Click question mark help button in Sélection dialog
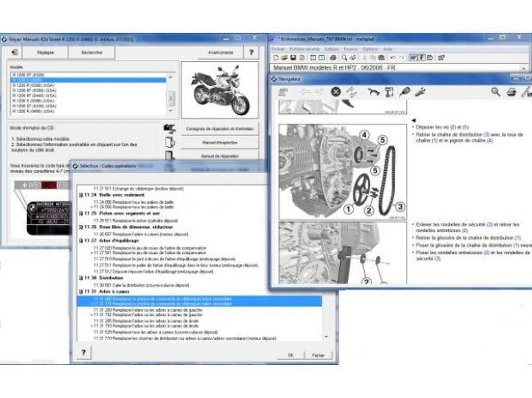 coord(84,353)
